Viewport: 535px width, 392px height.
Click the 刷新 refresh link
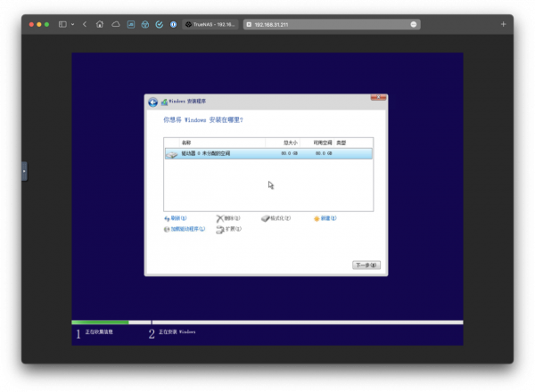pyautogui.click(x=176, y=218)
